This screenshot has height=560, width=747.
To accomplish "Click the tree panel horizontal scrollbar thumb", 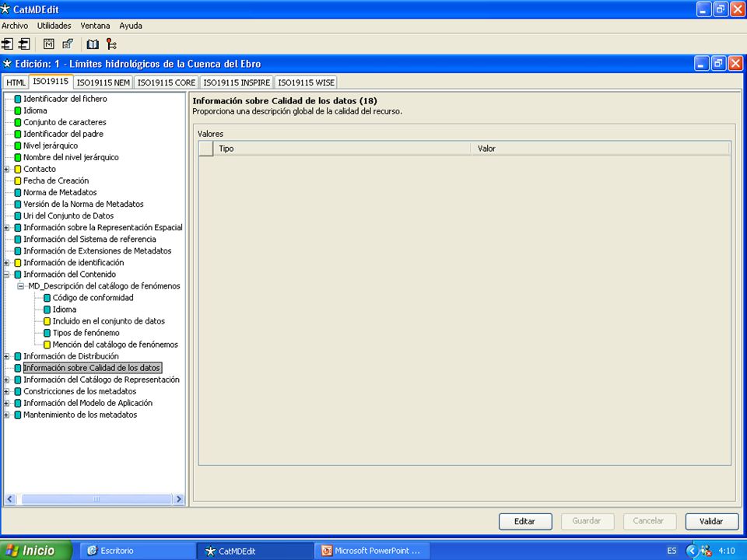I will (x=96, y=499).
